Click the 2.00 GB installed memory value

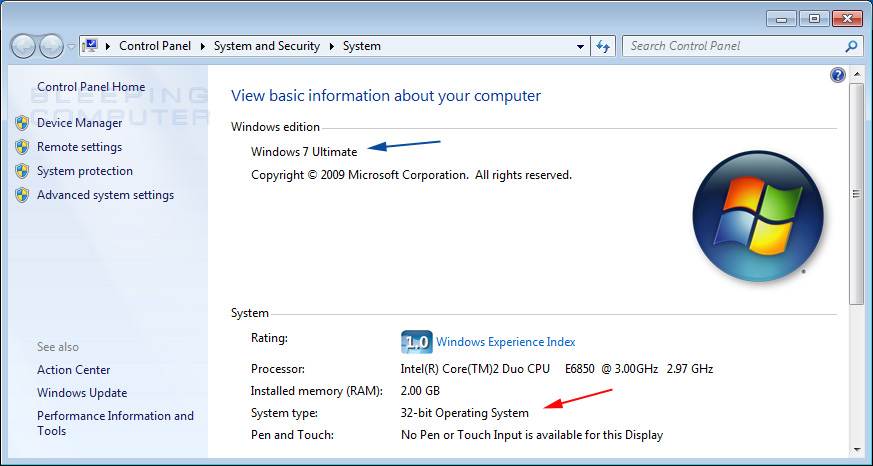(x=420, y=391)
